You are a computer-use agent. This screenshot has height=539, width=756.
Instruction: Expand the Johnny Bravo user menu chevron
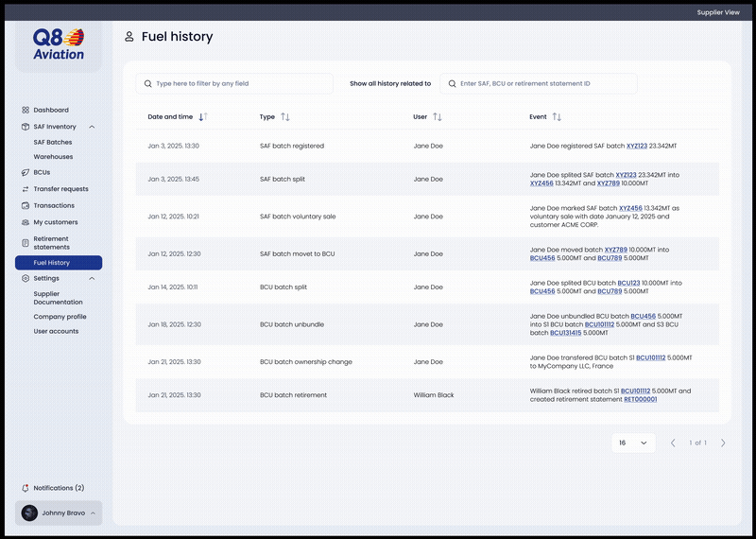(x=93, y=513)
